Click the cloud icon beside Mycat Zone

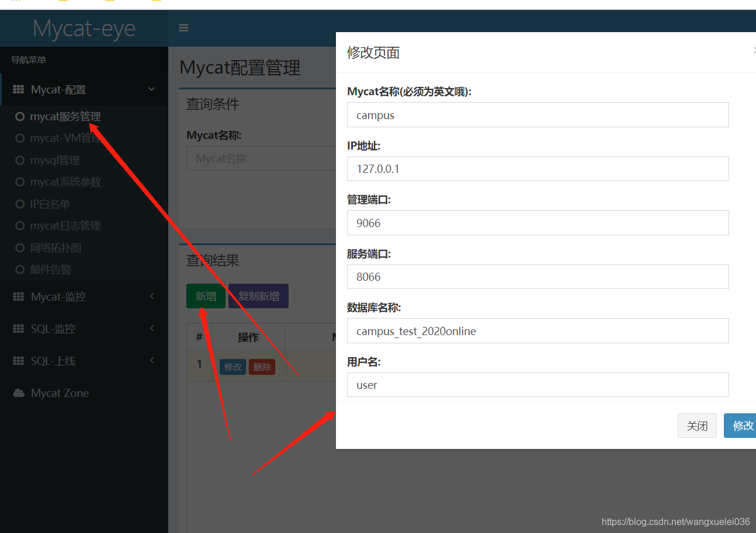18,392
